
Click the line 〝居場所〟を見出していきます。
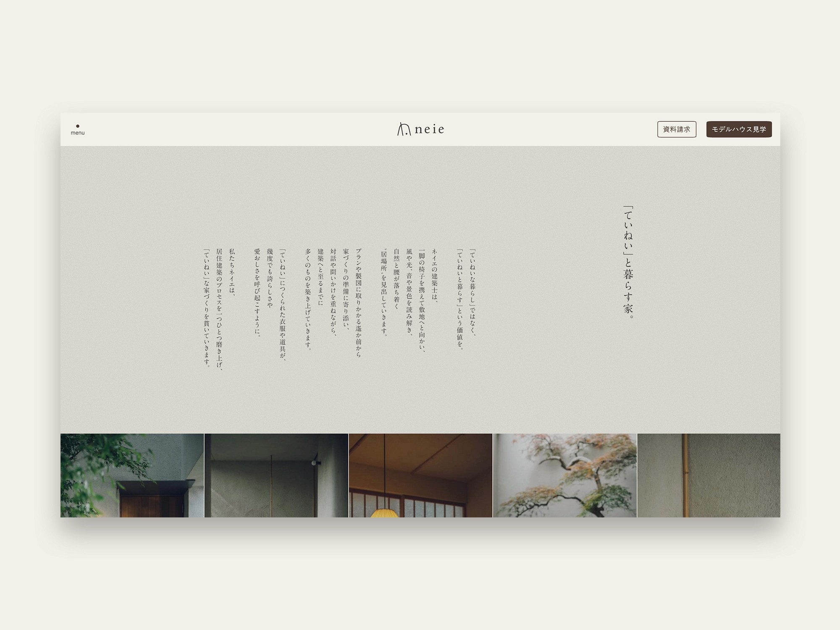point(383,292)
